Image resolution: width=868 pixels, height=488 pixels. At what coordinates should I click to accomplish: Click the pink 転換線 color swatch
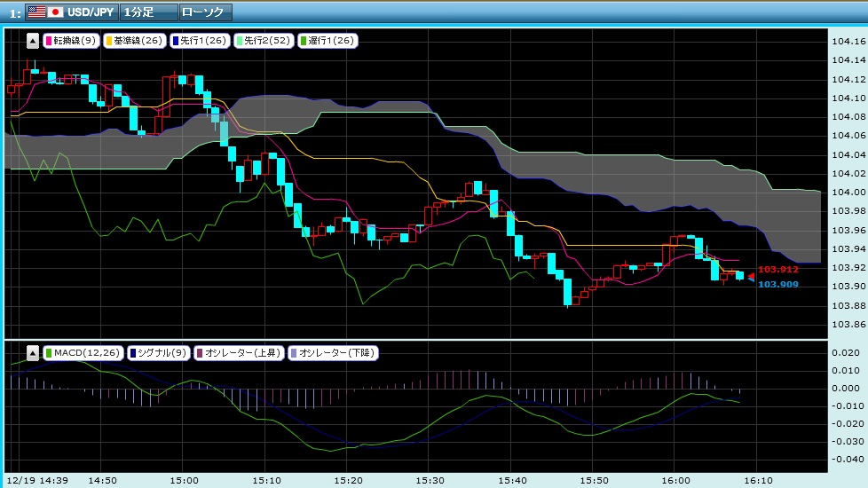pos(49,41)
